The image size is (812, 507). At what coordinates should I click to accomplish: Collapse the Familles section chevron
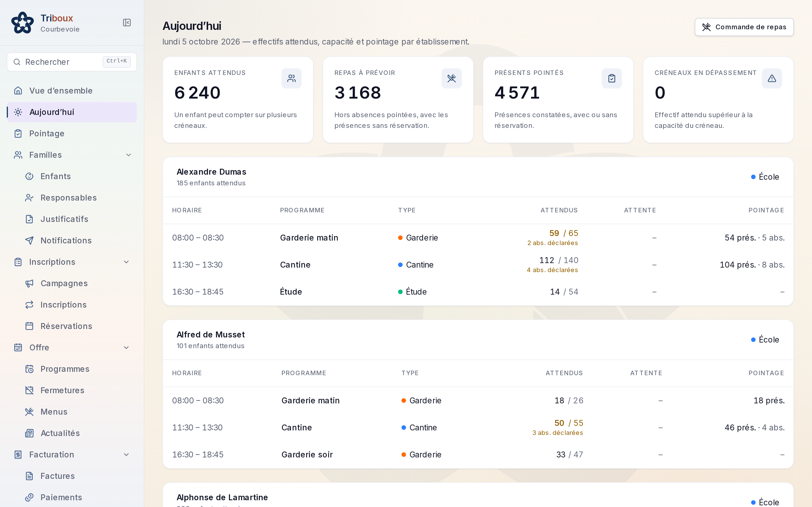[x=128, y=155]
